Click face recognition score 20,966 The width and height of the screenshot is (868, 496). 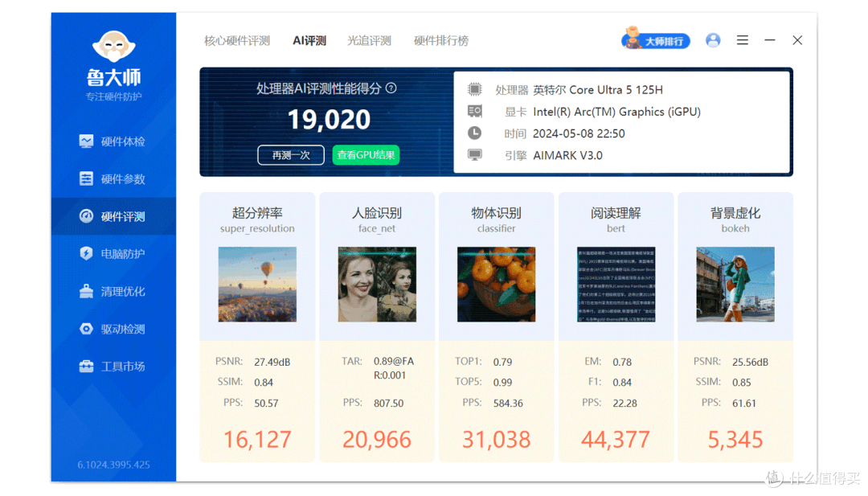click(x=377, y=440)
